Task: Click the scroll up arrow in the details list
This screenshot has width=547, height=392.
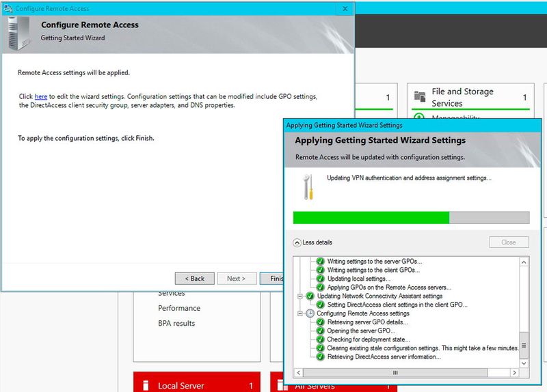Action: (x=524, y=262)
